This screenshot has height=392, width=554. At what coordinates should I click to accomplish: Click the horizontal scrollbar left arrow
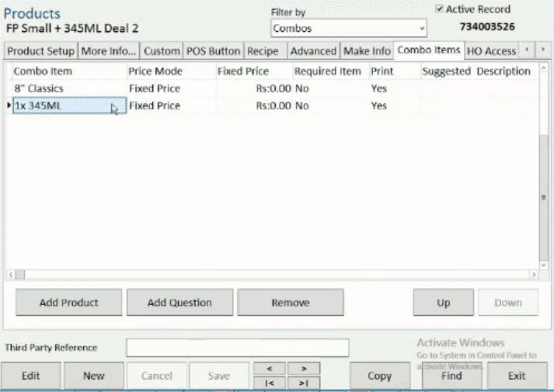11,275
